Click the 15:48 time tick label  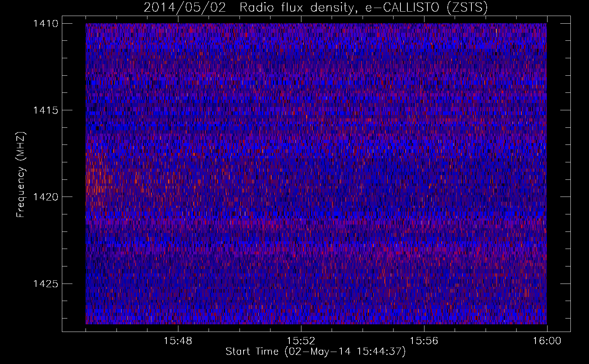click(x=178, y=341)
